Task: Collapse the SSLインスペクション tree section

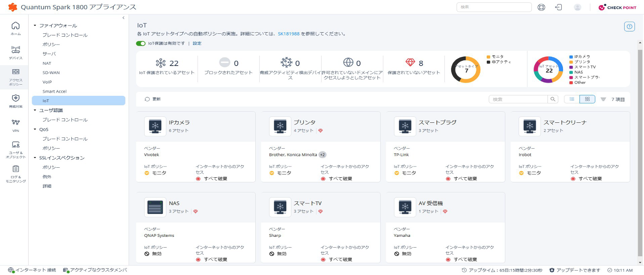Action: [35, 158]
